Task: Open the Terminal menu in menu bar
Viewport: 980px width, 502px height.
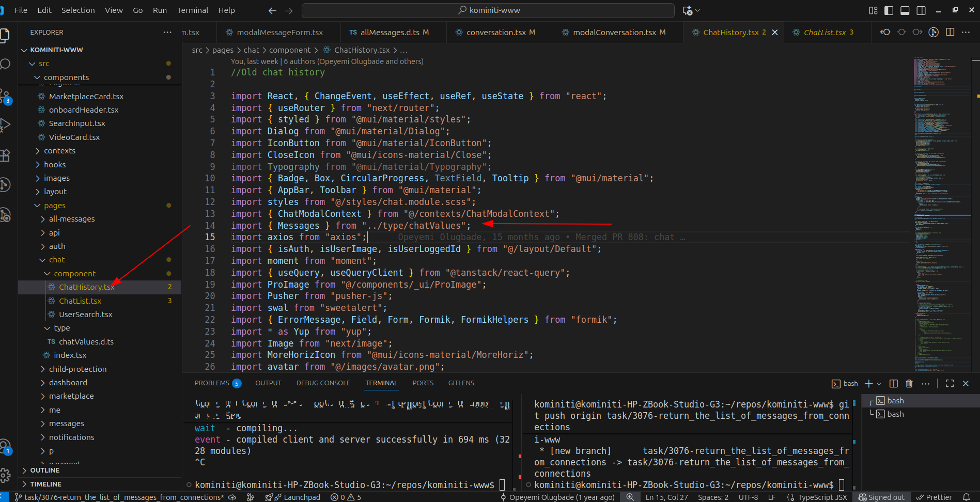Action: click(192, 10)
